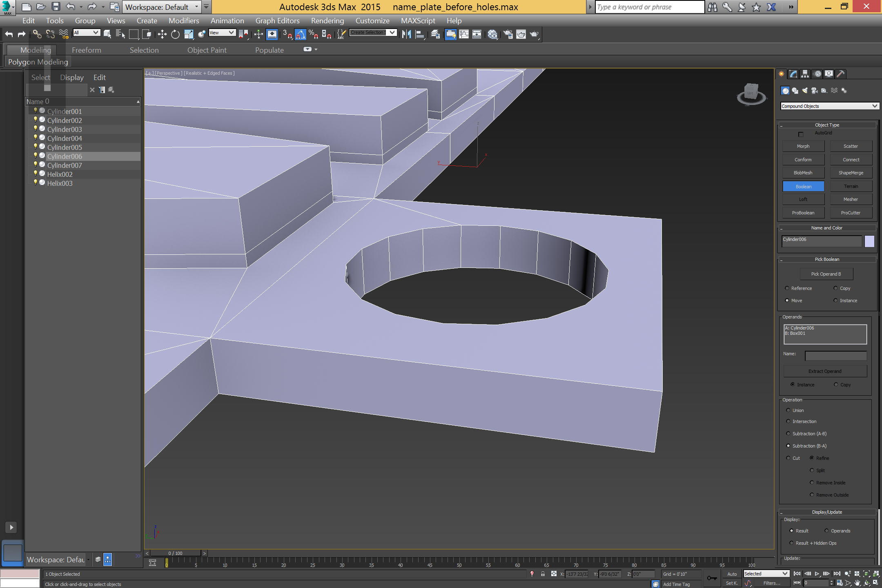The width and height of the screenshot is (882, 588).
Task: Click the Align tool icon
Action: [x=420, y=34]
